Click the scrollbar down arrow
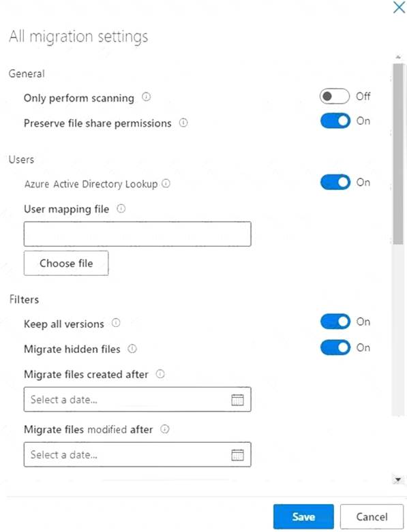Viewport: 407px width, 532px height. tap(398, 480)
